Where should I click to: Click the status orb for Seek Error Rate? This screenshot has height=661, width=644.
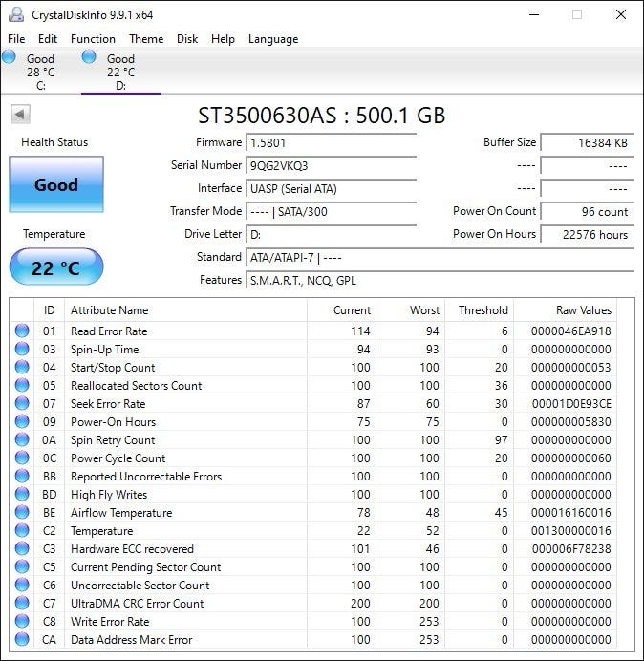22,403
